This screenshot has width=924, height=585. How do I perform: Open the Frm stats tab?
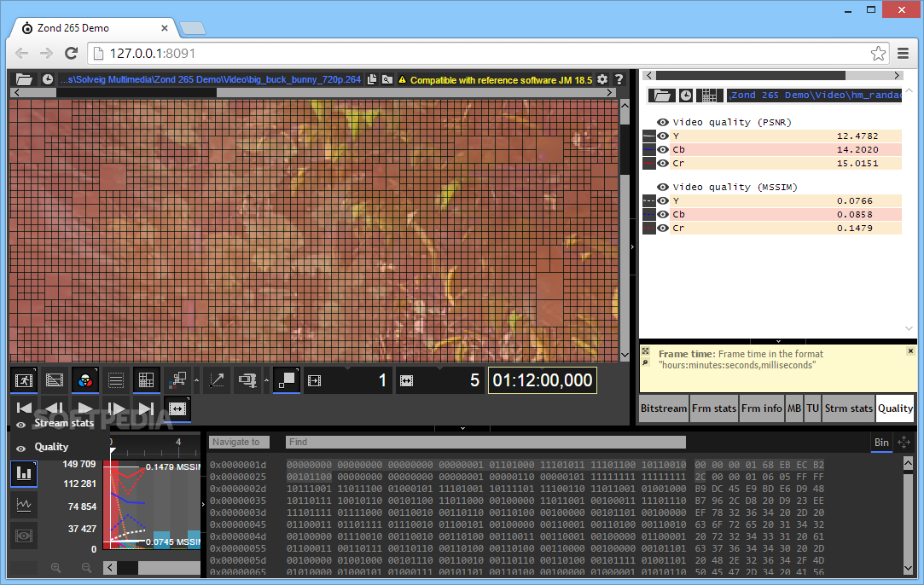713,408
